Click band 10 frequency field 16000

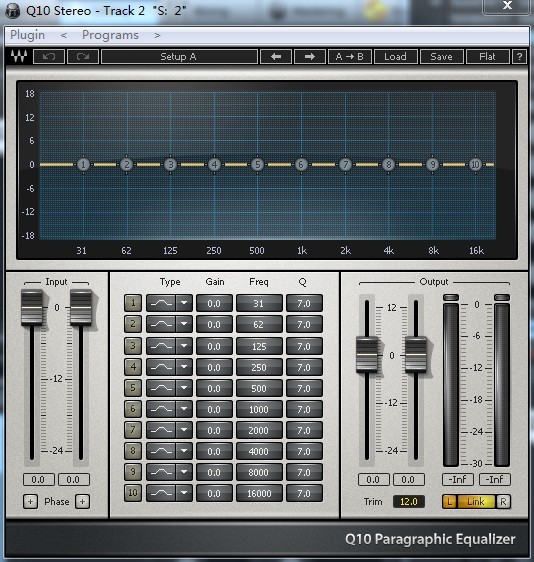[x=259, y=493]
